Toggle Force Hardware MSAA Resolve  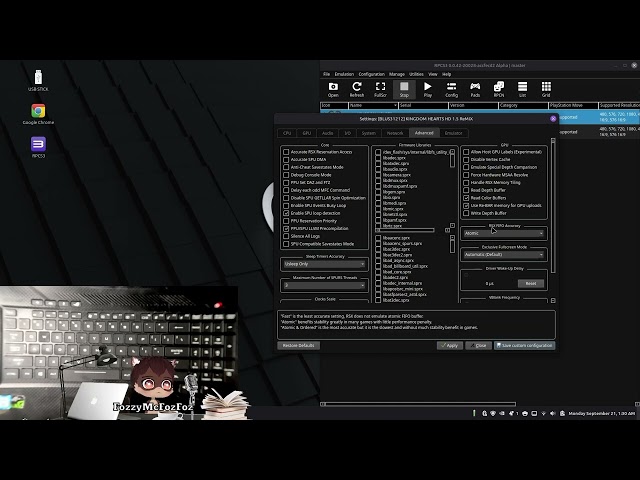point(466,175)
